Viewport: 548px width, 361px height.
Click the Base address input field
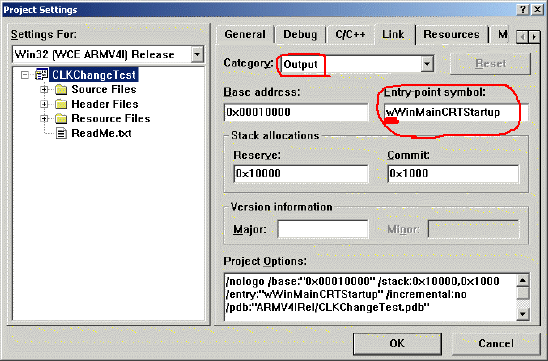pyautogui.click(x=296, y=112)
